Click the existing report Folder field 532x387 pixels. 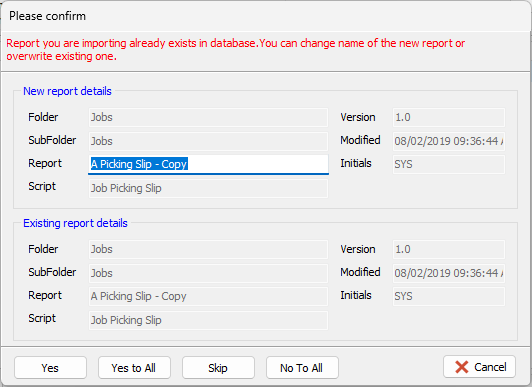click(x=208, y=249)
